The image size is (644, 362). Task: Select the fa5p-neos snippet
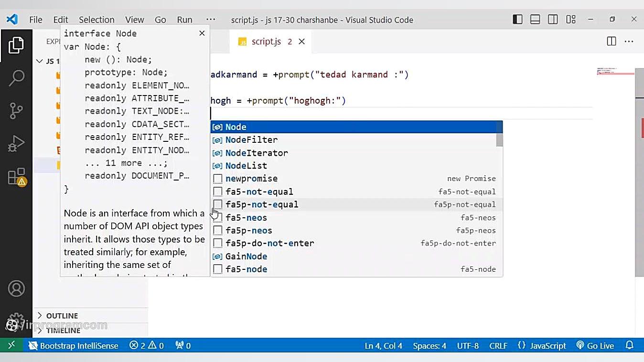point(356,230)
